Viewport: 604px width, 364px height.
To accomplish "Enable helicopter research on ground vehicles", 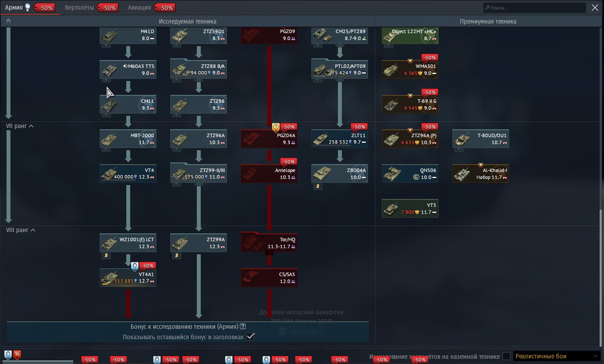I will coord(506,356).
